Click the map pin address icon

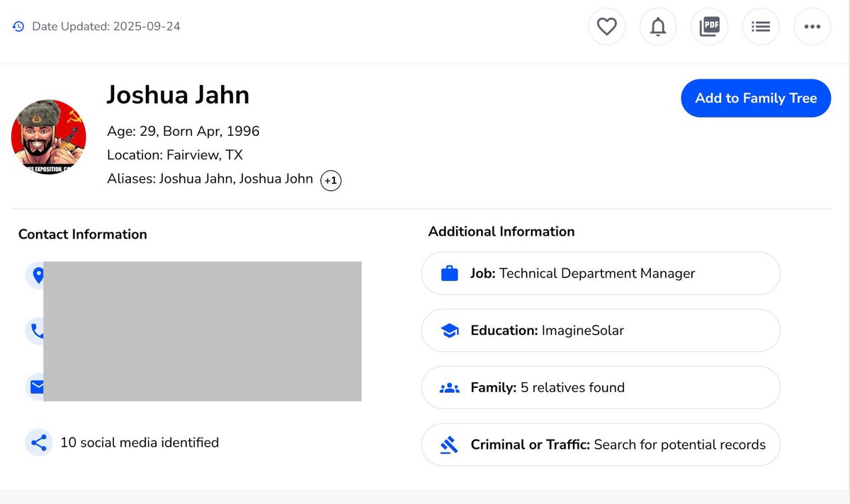[35, 275]
